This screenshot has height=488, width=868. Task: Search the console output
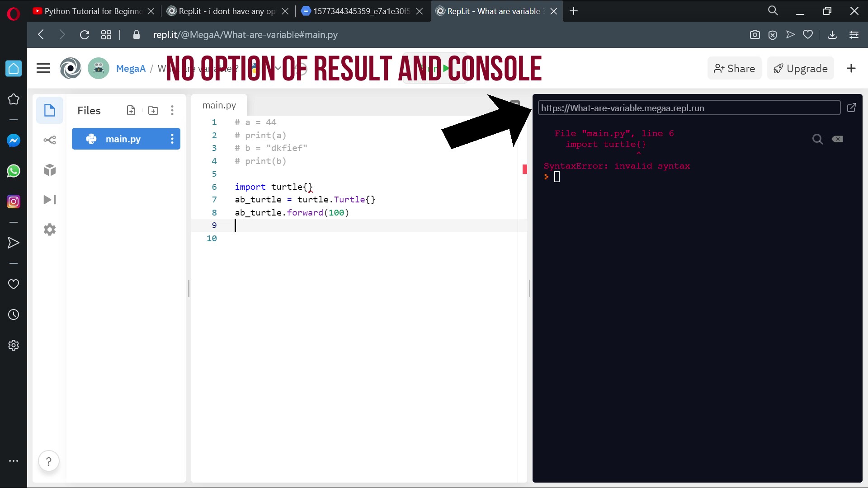pyautogui.click(x=817, y=139)
